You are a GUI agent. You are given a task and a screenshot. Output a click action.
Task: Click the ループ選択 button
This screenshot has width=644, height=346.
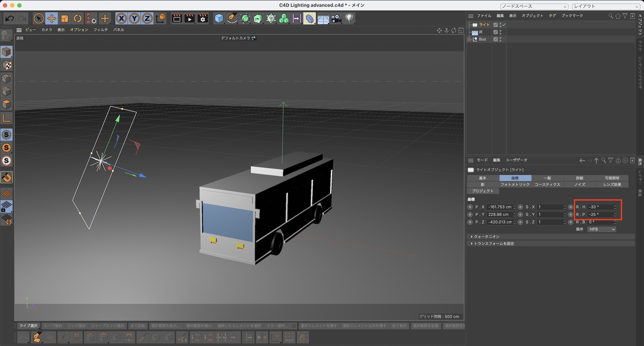(x=53, y=326)
